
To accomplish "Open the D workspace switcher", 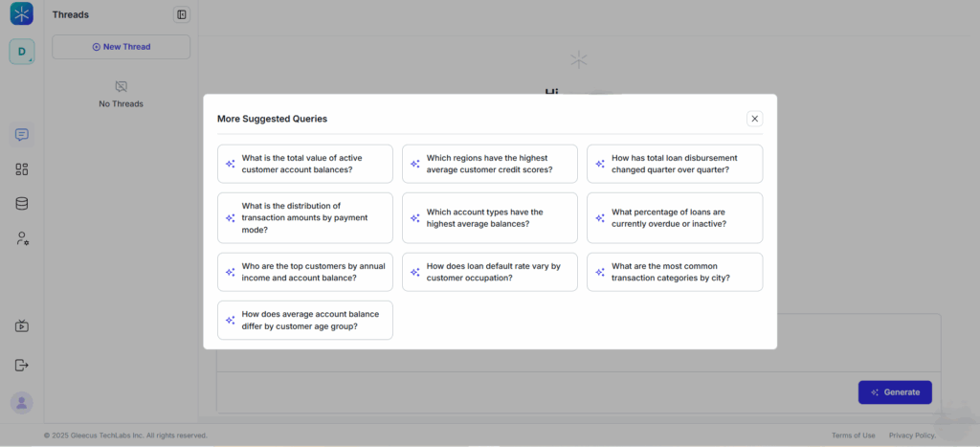I will click(22, 52).
